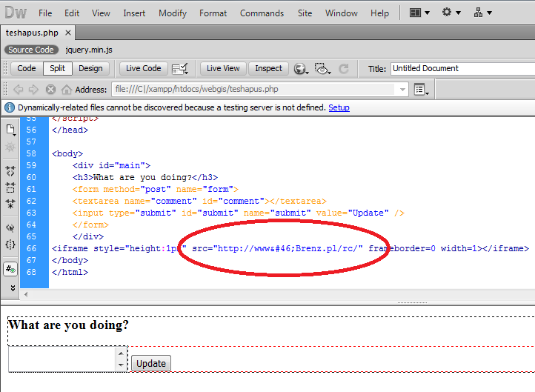The image size is (535, 392).
Task: Switch to Split view
Action: click(58, 69)
